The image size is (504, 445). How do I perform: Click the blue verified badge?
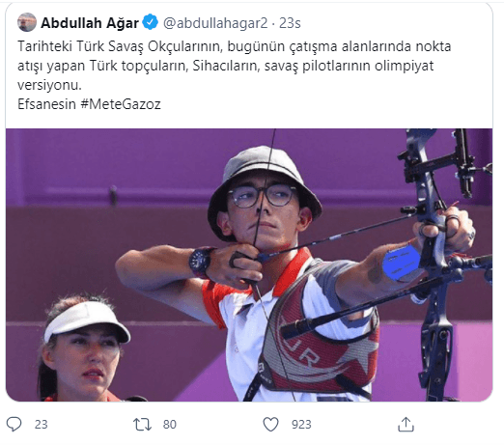click(150, 22)
